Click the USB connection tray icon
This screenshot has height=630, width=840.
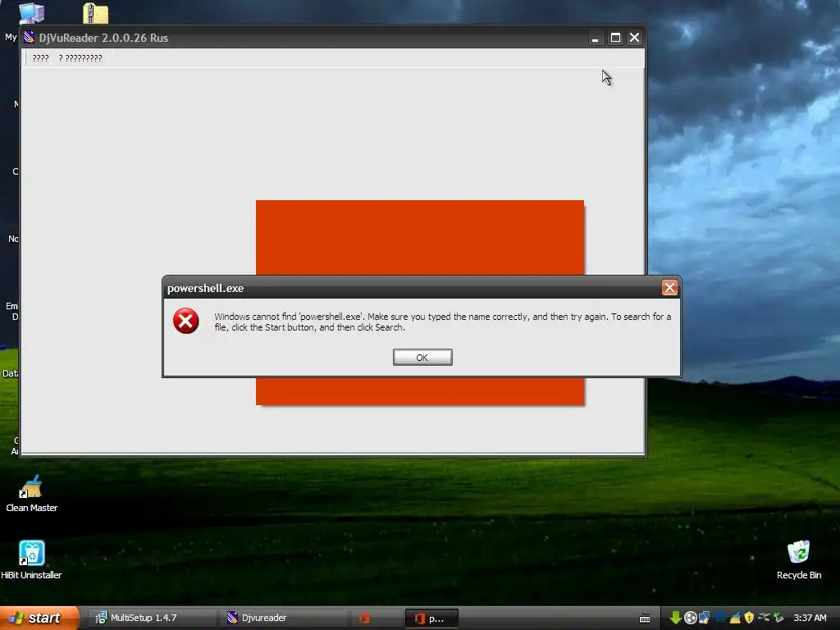764,617
